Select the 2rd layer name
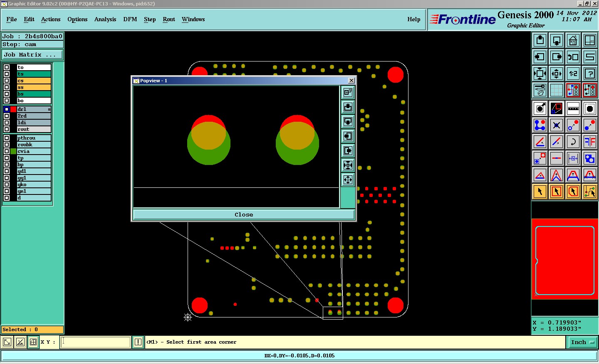This screenshot has width=599, height=364. [x=34, y=116]
